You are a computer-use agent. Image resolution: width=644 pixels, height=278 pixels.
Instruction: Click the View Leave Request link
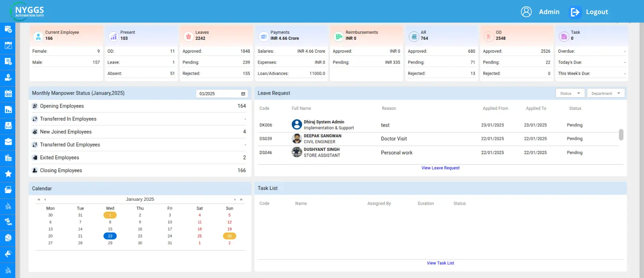click(440, 168)
